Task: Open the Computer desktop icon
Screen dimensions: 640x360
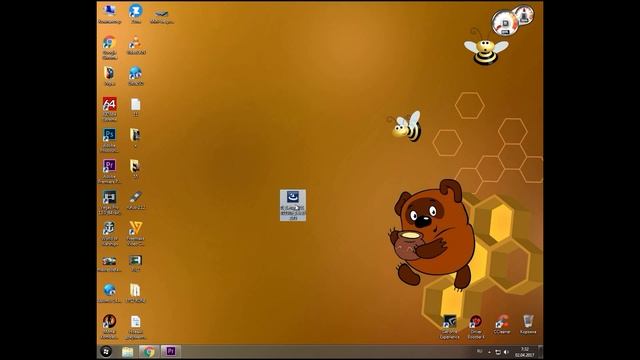Action: click(109, 13)
